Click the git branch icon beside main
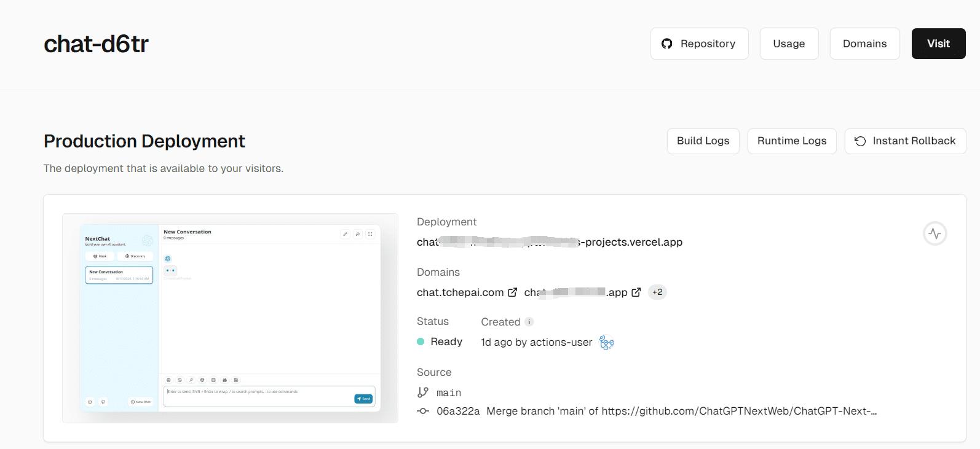This screenshot has width=980, height=449. [x=423, y=392]
